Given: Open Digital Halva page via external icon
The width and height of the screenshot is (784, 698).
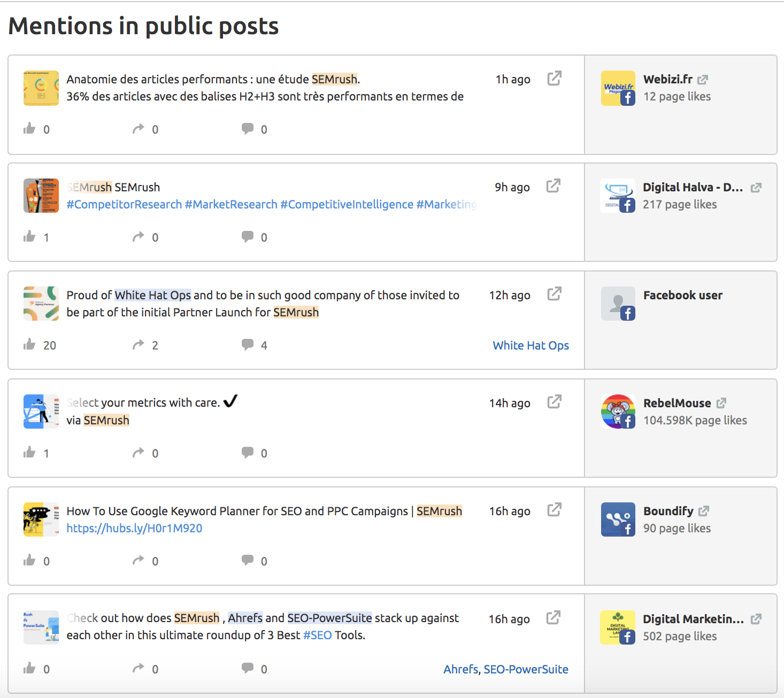Looking at the screenshot, I should point(756,188).
